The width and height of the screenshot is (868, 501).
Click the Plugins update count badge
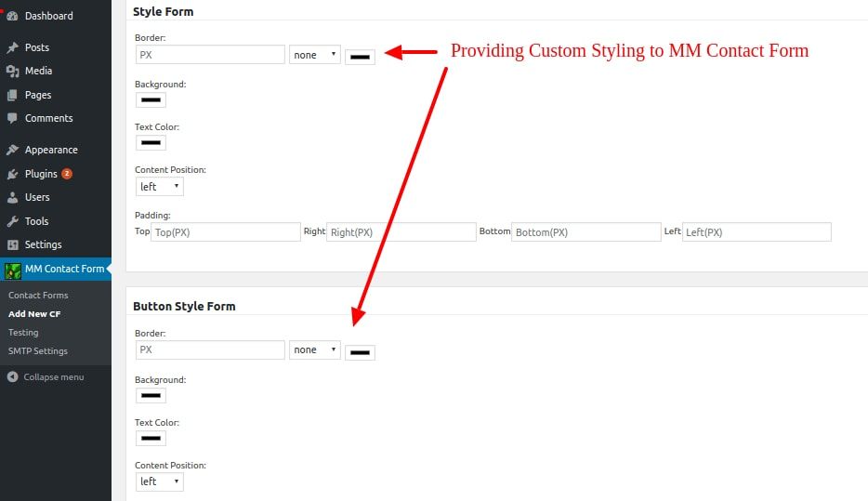[67, 173]
